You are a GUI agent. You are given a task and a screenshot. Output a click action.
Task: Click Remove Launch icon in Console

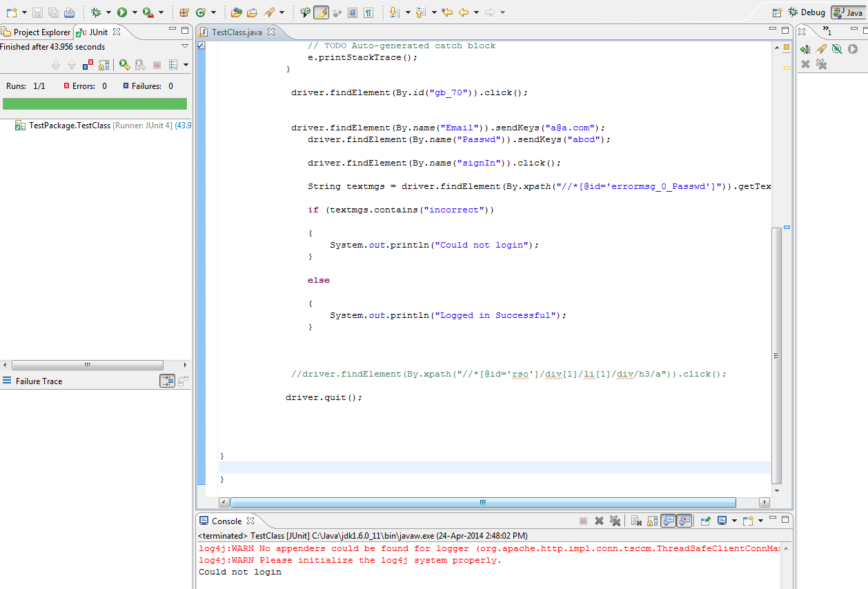click(x=599, y=521)
